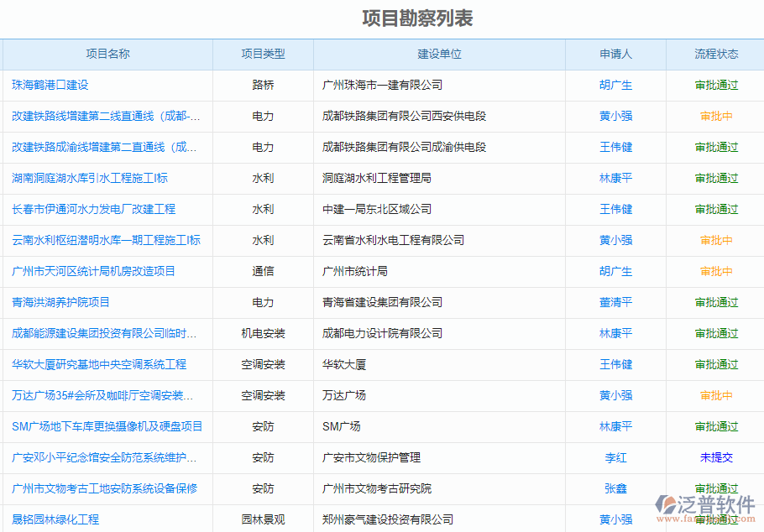Sort by the 申请人 column header
764x532 pixels.
click(x=615, y=54)
